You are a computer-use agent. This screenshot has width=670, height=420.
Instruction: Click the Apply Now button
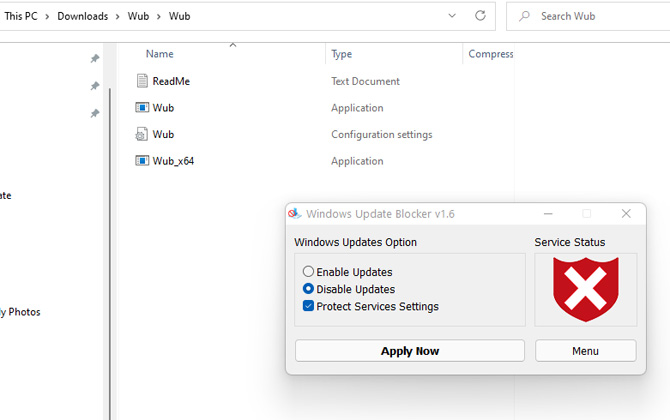coord(410,351)
